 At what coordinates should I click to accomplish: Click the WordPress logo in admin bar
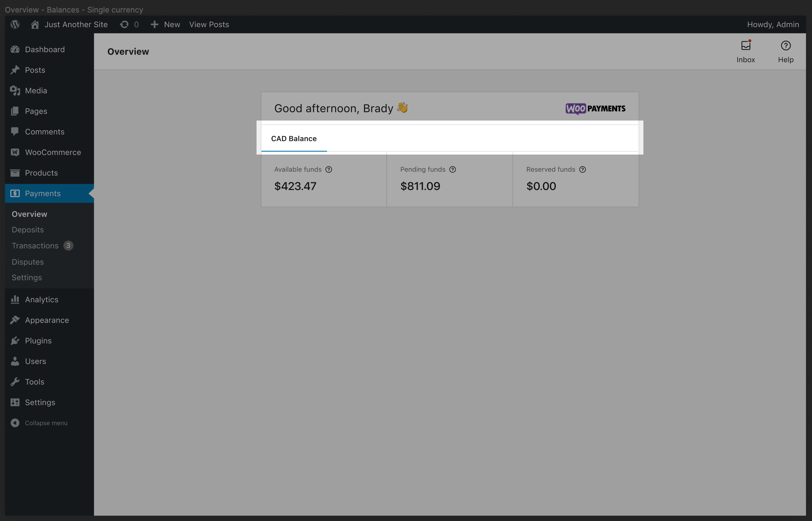click(x=15, y=24)
